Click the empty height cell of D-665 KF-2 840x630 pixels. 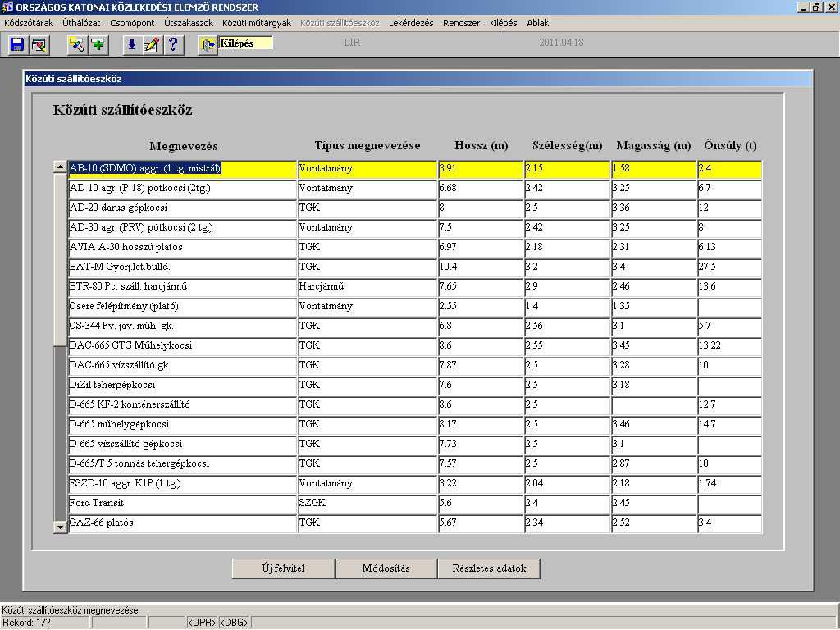click(654, 405)
